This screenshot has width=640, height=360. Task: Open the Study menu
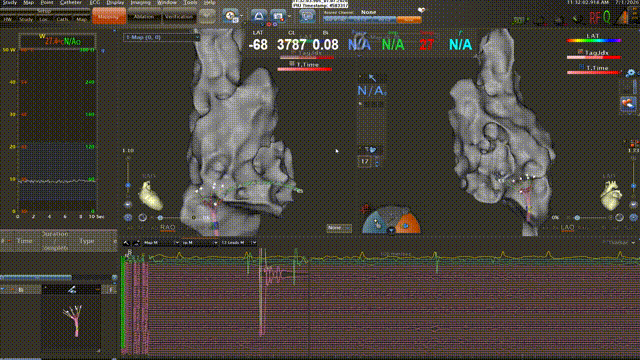10,2
